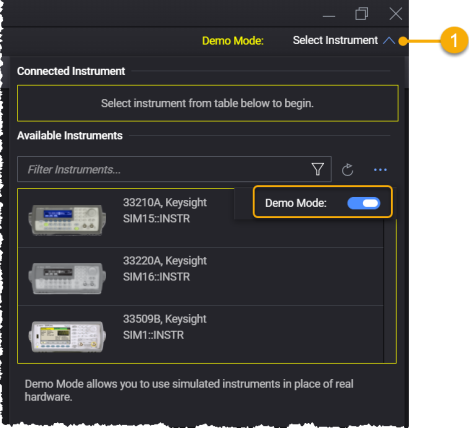
Task: Restore the window with the maximize icon
Action: 361,14
